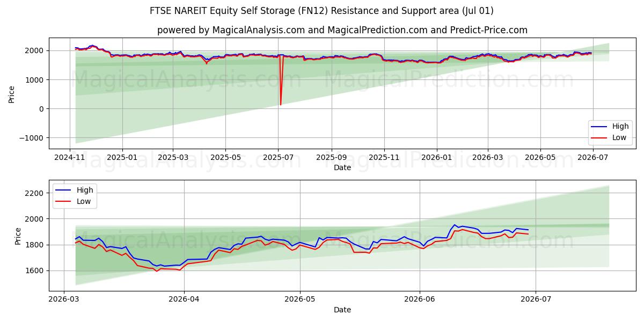
Task: Click the '2026-01' x-axis label in the top chart
Action: 436,158
